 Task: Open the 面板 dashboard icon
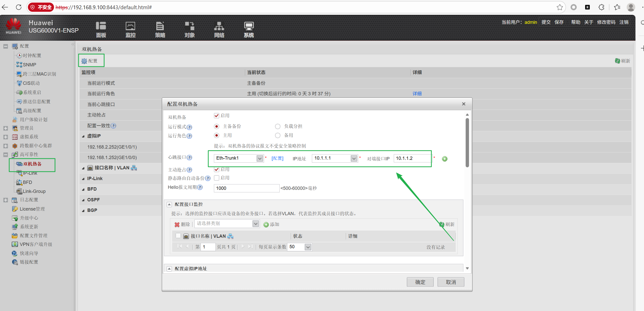(x=101, y=26)
